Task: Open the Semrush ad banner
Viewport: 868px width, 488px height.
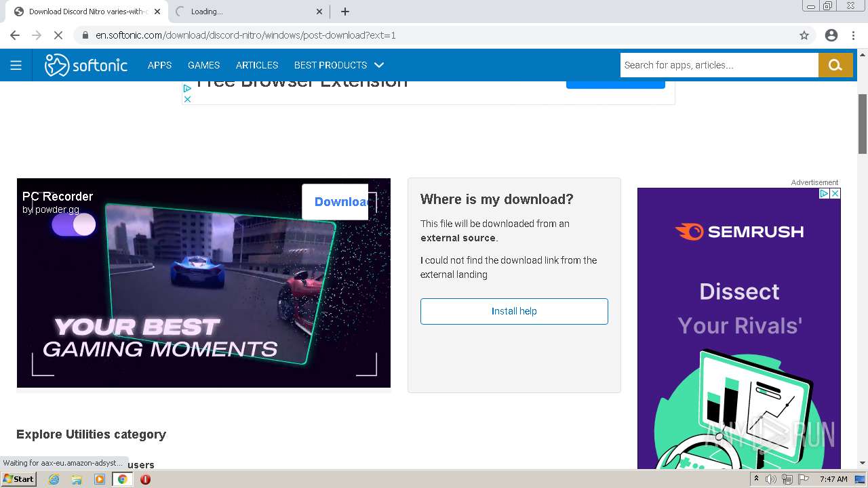Action: [x=739, y=329]
